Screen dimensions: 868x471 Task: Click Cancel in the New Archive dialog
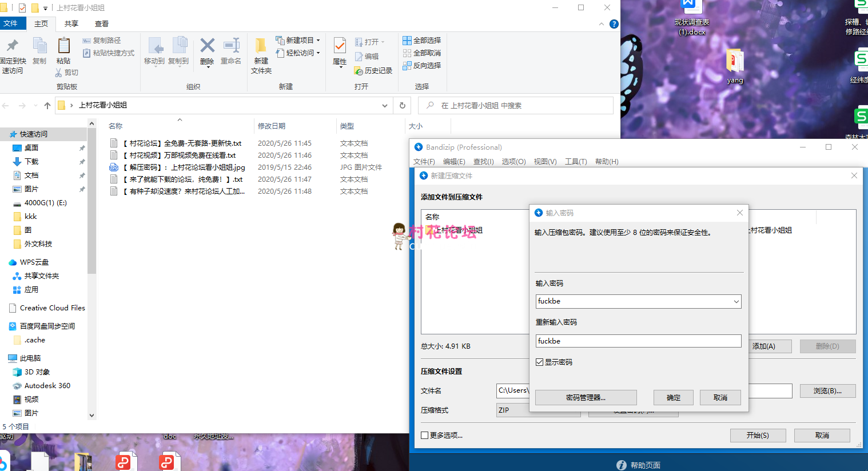pos(822,436)
